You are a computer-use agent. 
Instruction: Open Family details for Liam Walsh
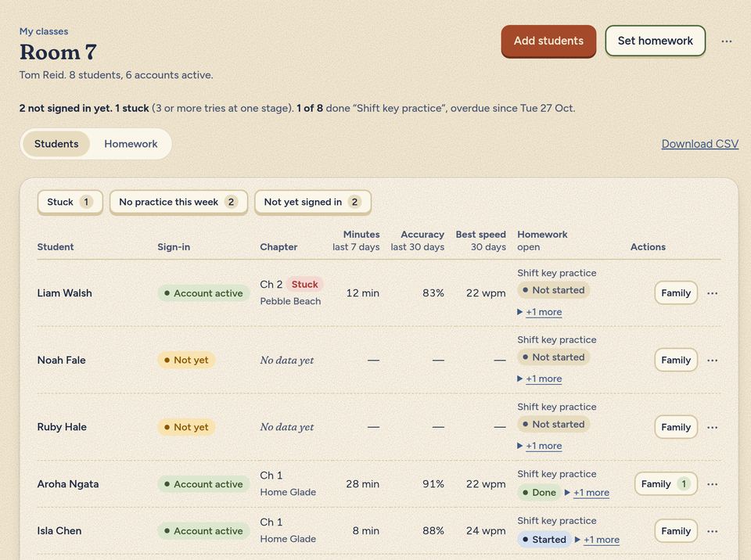pyautogui.click(x=676, y=293)
